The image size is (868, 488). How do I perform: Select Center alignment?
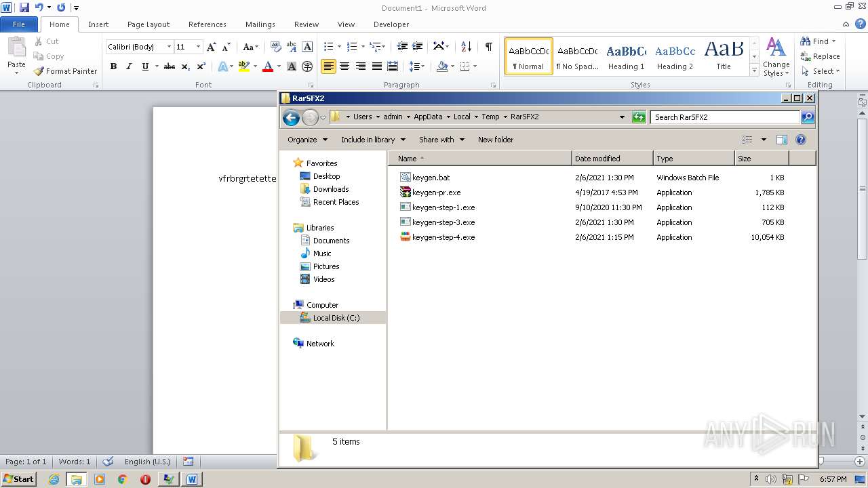[344, 66]
